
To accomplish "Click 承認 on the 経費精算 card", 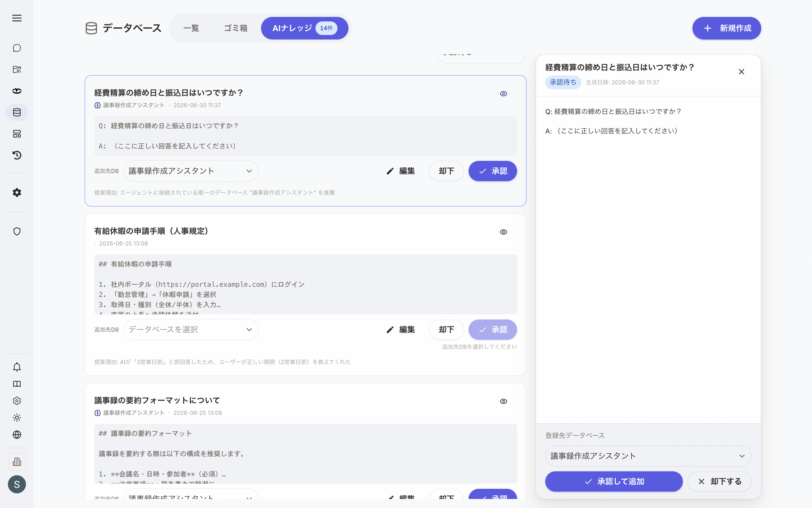I will 493,171.
